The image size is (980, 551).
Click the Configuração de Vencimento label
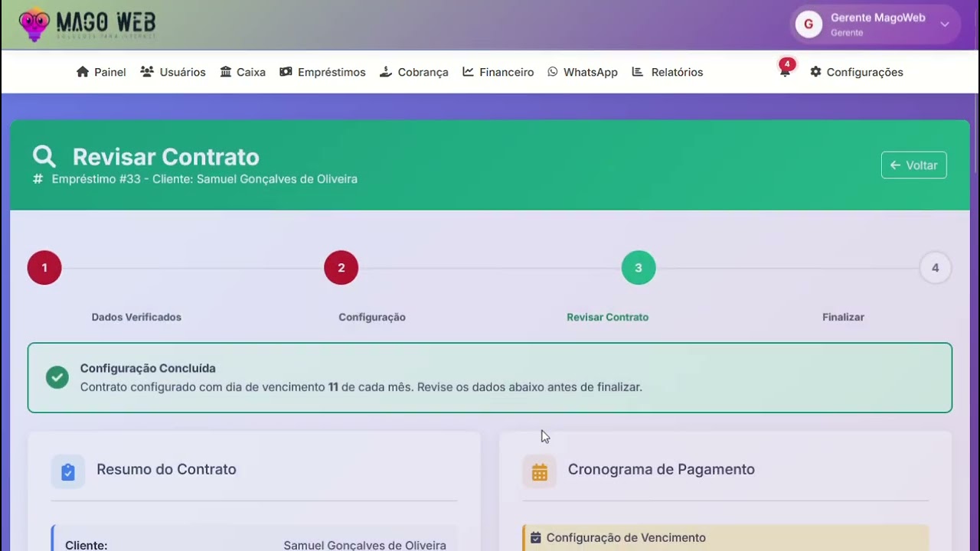tap(626, 538)
